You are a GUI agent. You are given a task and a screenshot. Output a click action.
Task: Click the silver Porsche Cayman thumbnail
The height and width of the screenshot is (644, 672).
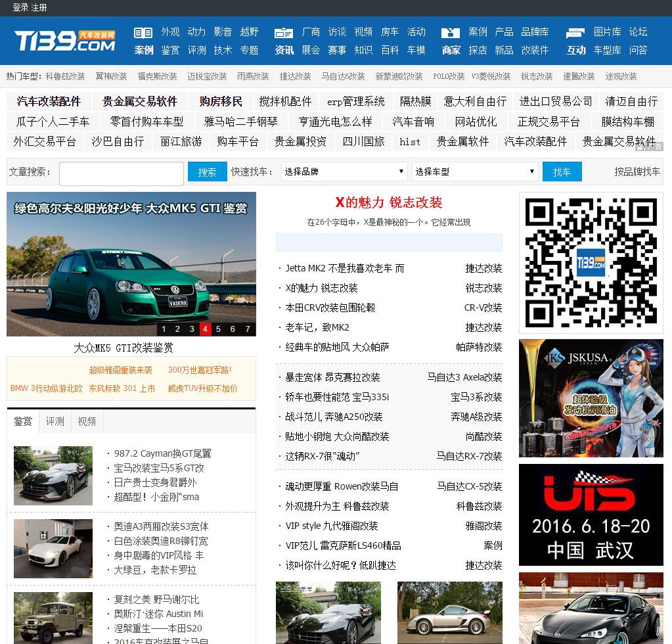pos(449,612)
